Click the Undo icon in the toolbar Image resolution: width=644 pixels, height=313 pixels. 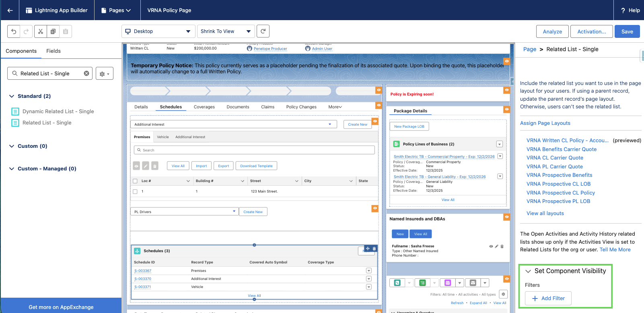click(x=14, y=31)
